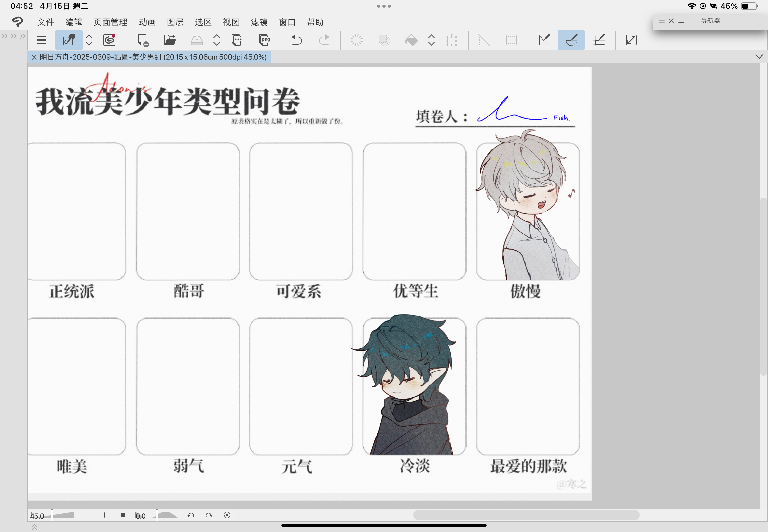Toggle Snap to Grid icon
Image resolution: width=768 pixels, height=532 pixels.
pos(599,40)
